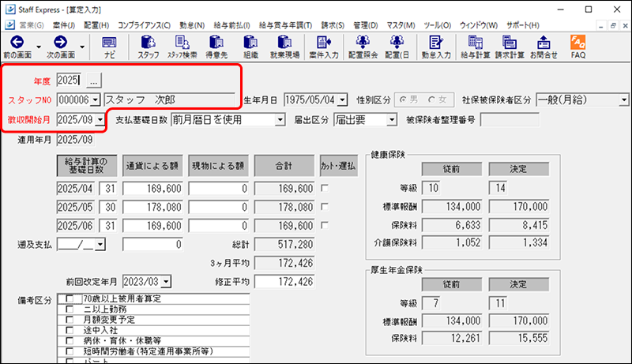Open the 案件(J) menu

click(x=64, y=25)
